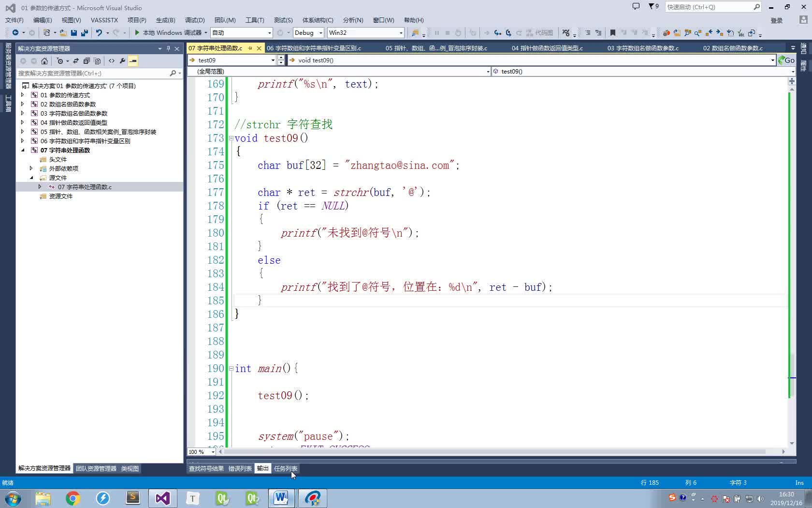This screenshot has height=508, width=812.
Task: Toggle Show All Files in Solution Explorer
Action: 97,61
